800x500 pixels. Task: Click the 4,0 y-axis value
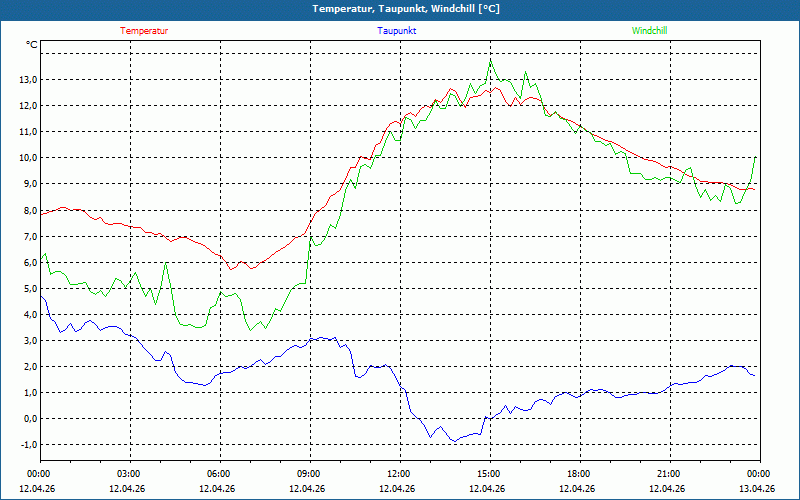pyautogui.click(x=30, y=314)
